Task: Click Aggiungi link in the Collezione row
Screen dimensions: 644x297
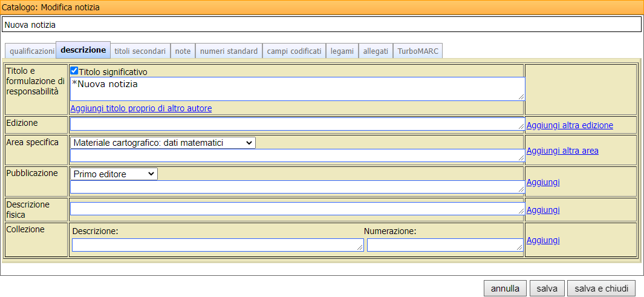Action: [x=543, y=240]
